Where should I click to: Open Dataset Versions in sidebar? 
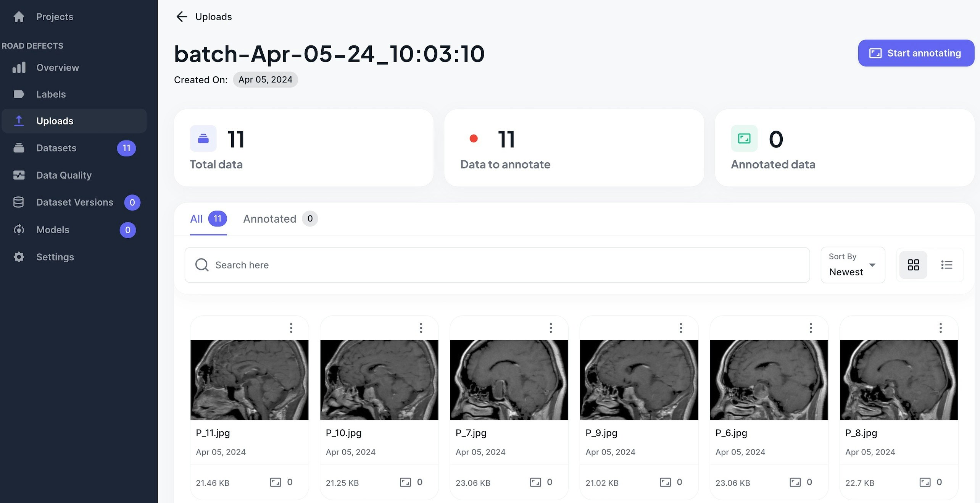point(74,202)
